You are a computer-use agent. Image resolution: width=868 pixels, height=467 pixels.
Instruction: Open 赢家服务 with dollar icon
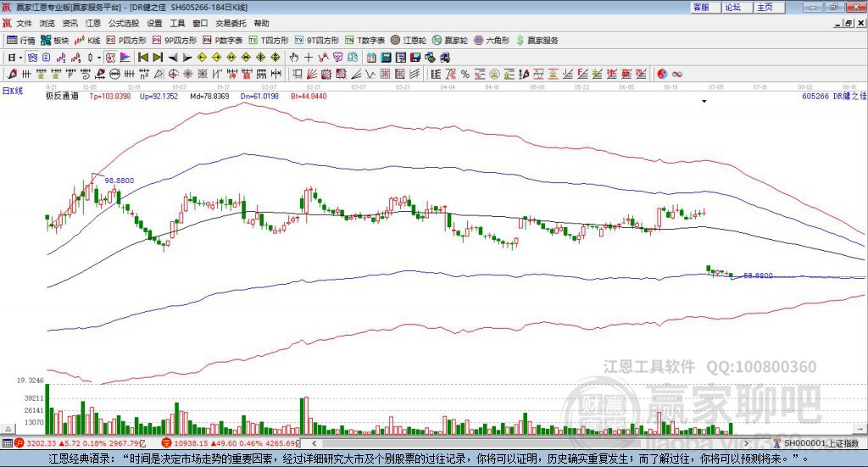pyautogui.click(x=537, y=41)
